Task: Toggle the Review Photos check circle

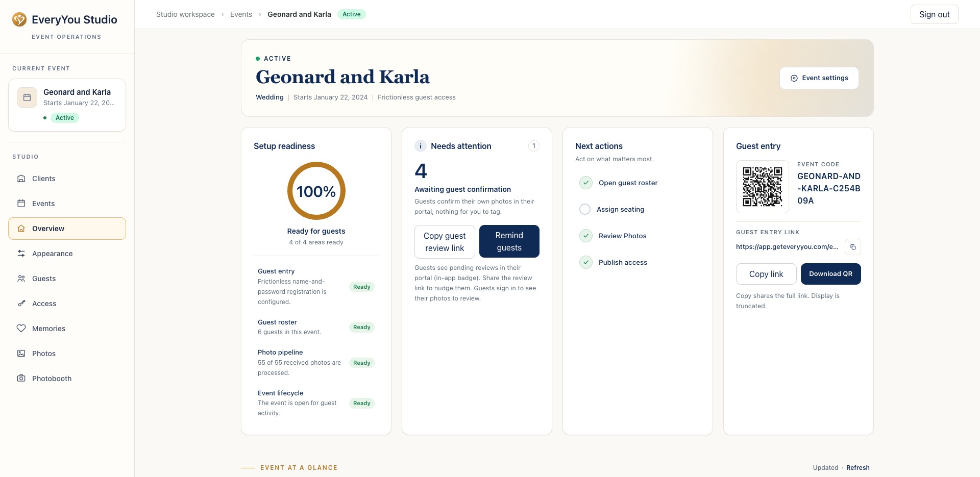Action: (586, 236)
